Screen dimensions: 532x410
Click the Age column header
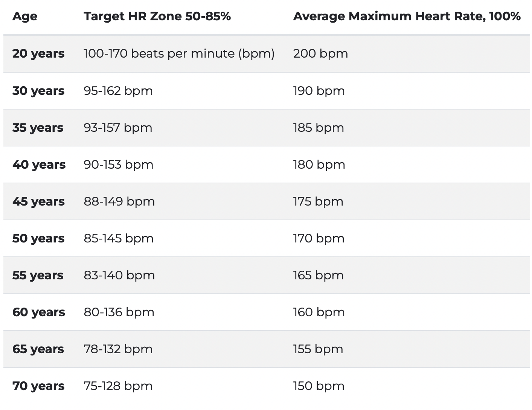(25, 16)
